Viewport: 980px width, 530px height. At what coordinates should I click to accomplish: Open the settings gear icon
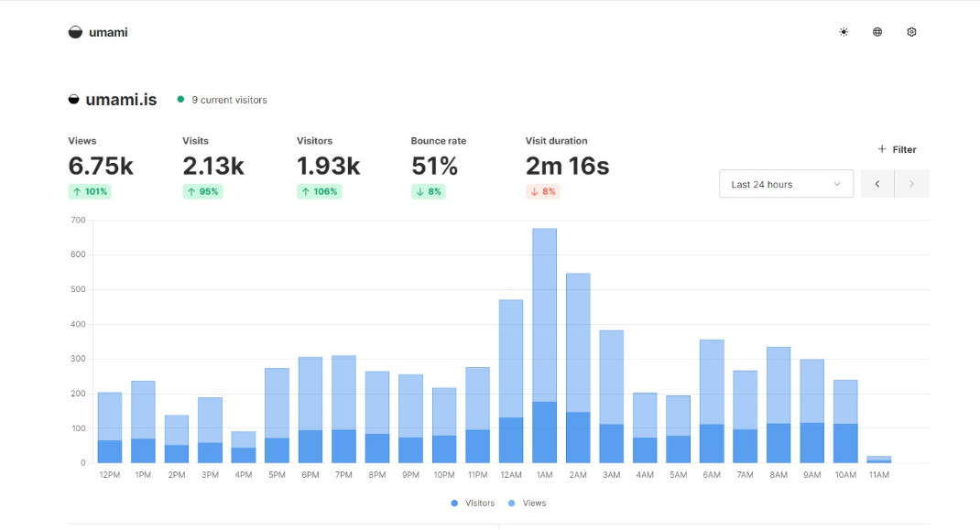coord(911,32)
